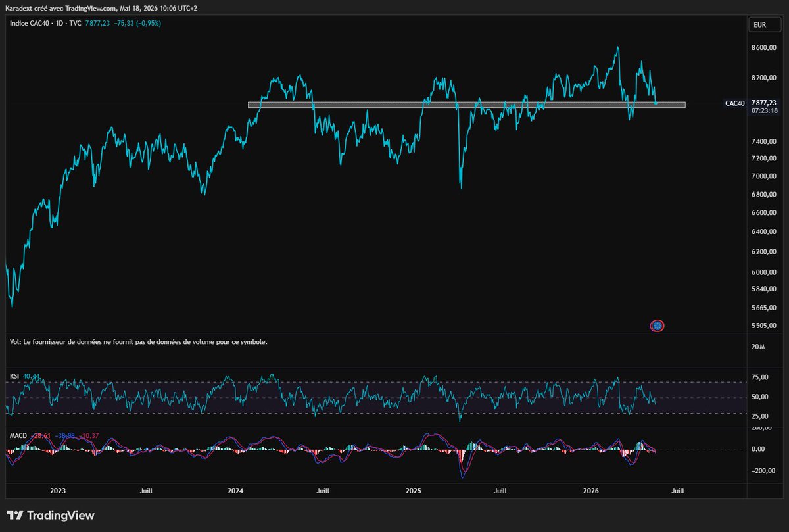Click the CAC40 price-line label
Screen dimensions: 789x532
[x=734, y=103]
